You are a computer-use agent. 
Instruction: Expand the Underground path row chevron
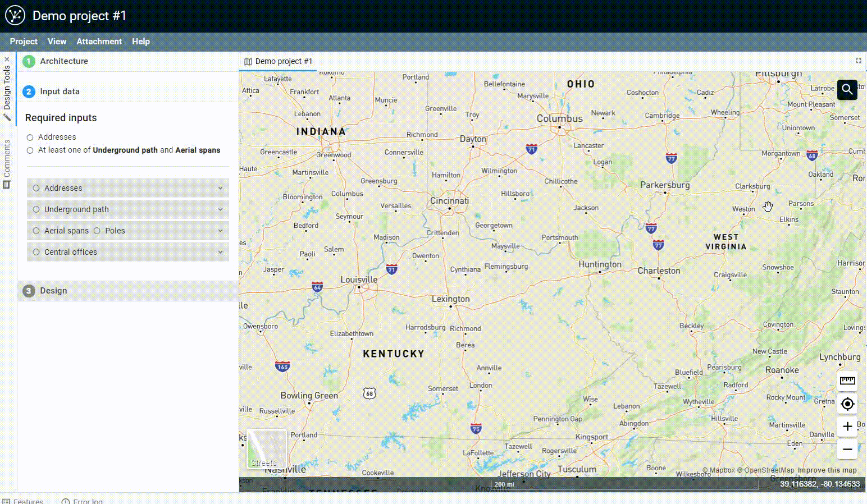pyautogui.click(x=220, y=209)
